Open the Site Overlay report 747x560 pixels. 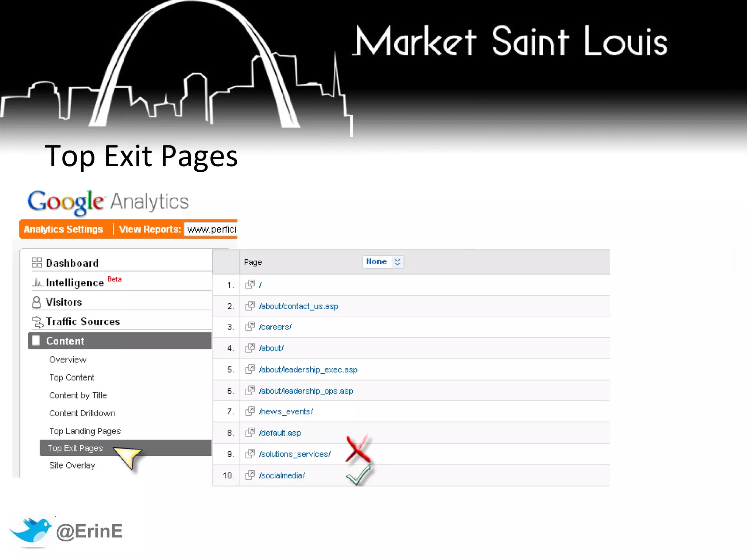point(72,465)
